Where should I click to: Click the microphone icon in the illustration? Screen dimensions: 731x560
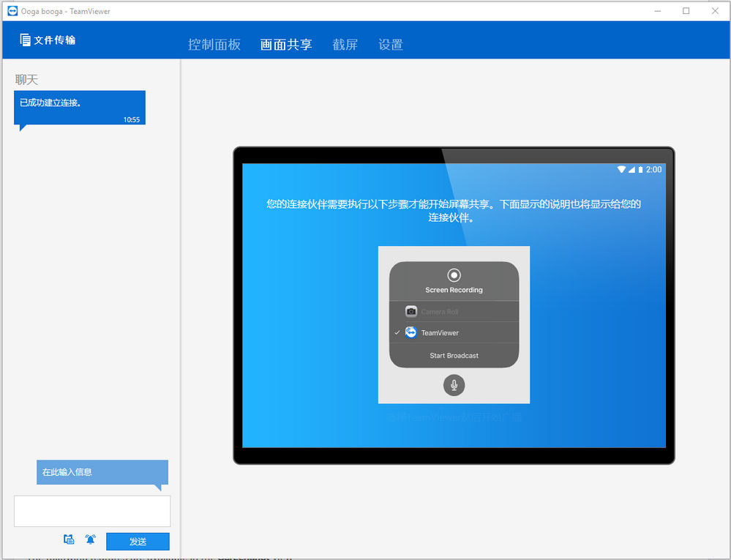454,385
